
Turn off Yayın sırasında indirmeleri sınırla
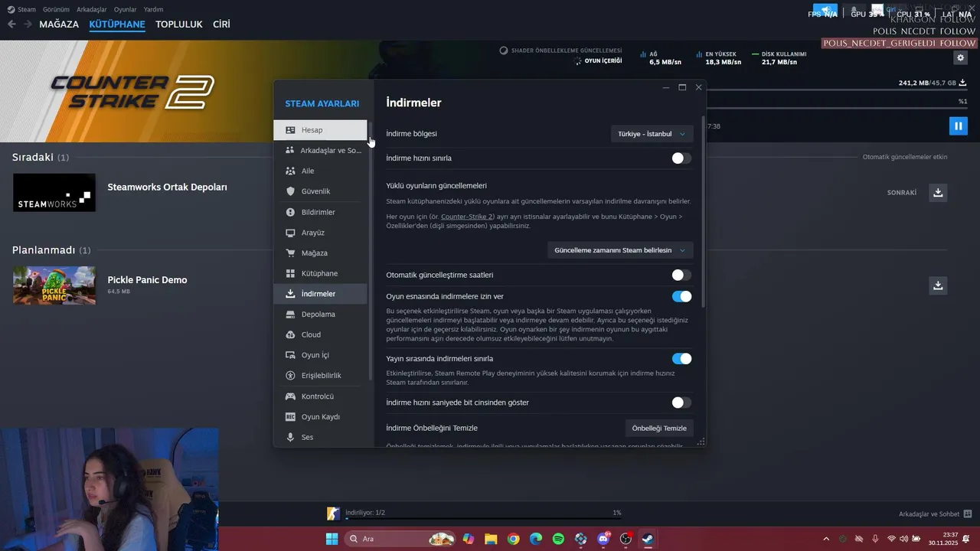tap(681, 358)
